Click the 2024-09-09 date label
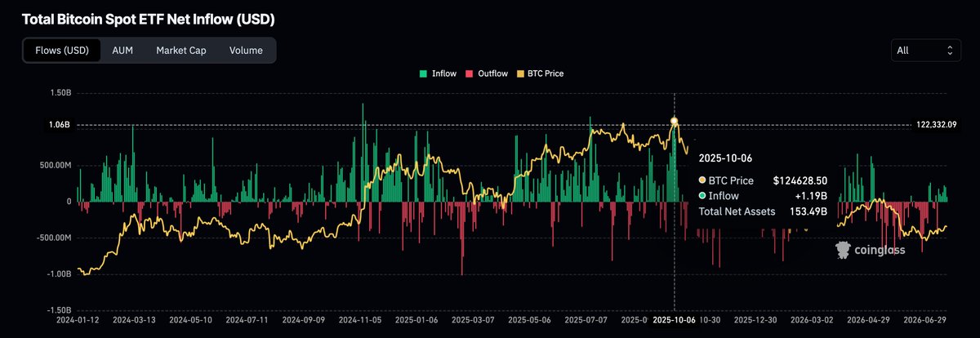The width and height of the screenshot is (980, 338). click(304, 321)
